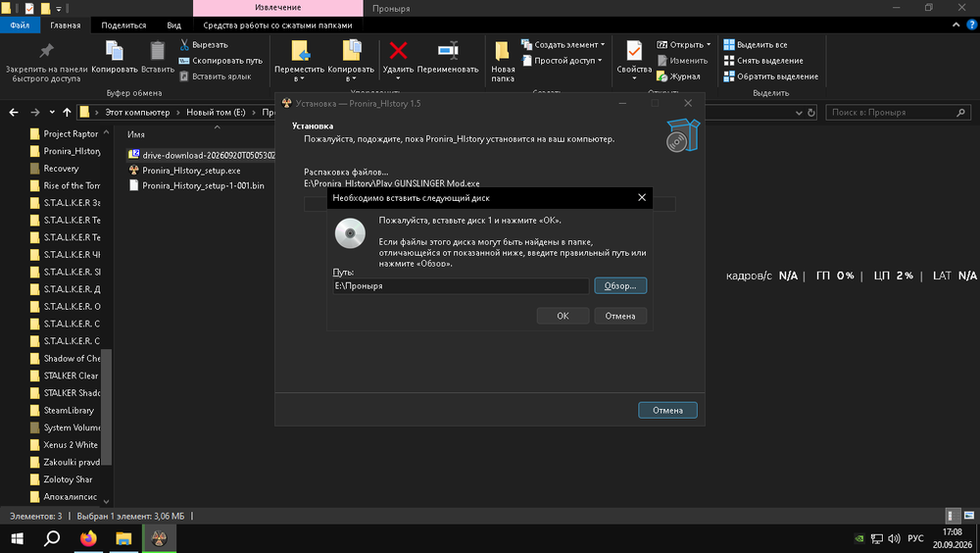Switch to the Поделиться ribbon tab
The width and height of the screenshot is (980, 553).
coord(123,25)
